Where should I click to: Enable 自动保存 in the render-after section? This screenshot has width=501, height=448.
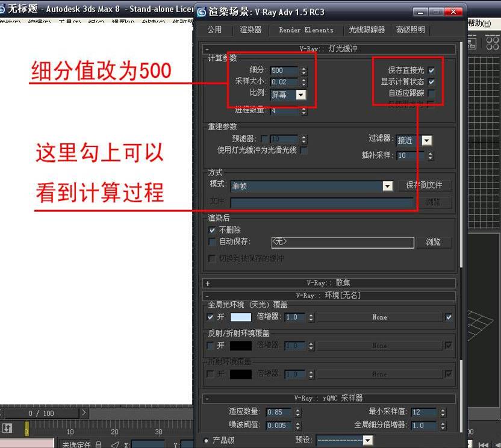[212, 242]
